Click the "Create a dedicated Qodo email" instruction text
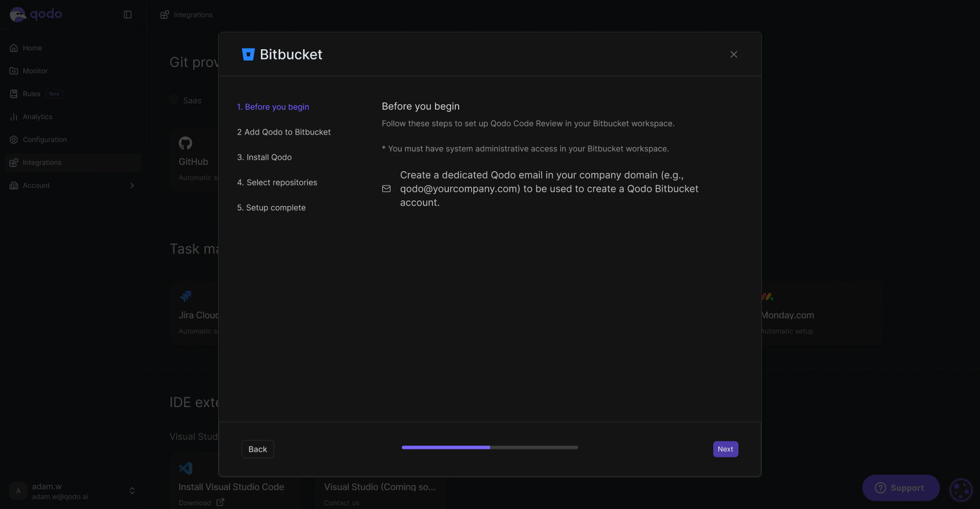Viewport: 980px width, 509px height. pos(549,189)
